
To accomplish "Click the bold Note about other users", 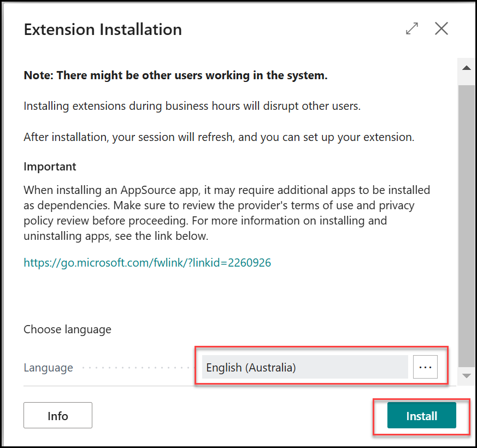I will tap(175, 75).
